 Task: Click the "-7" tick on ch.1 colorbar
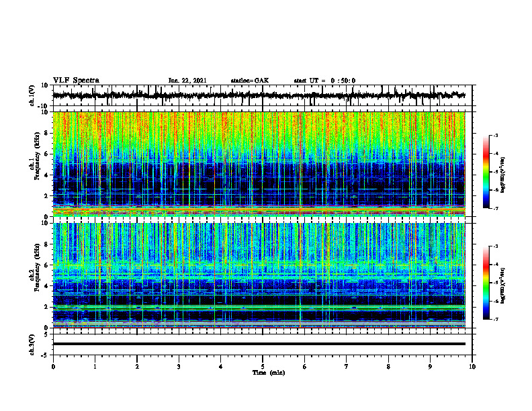pyautogui.click(x=496, y=208)
